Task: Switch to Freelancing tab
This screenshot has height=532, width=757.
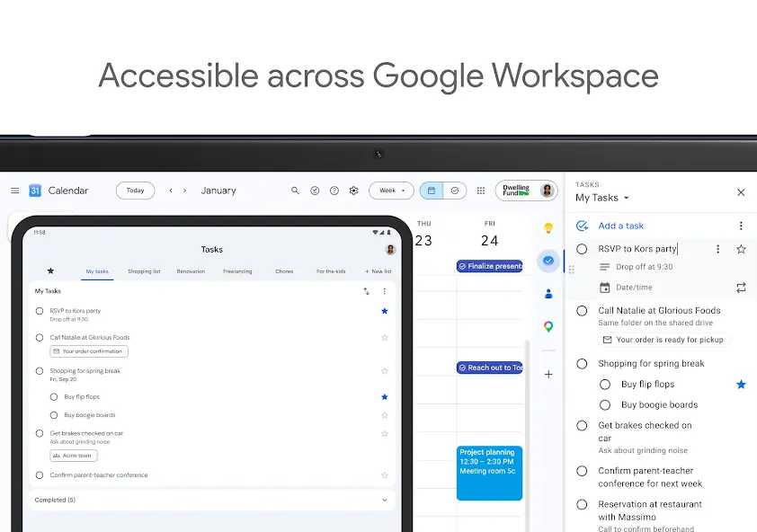Action: [x=237, y=271]
